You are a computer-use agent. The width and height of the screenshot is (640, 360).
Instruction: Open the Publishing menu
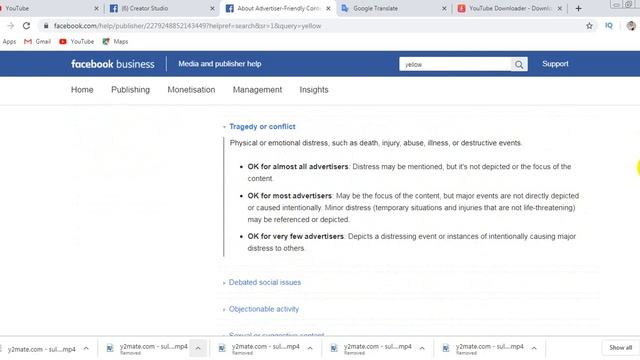click(131, 90)
